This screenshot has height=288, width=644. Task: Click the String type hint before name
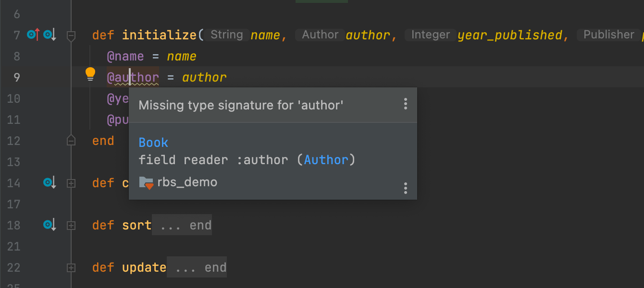[x=226, y=35]
